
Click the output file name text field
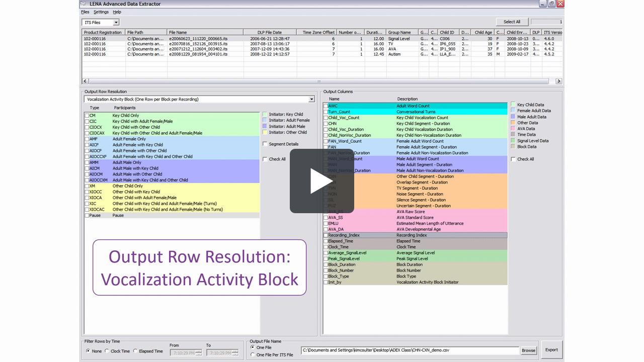(x=408, y=350)
